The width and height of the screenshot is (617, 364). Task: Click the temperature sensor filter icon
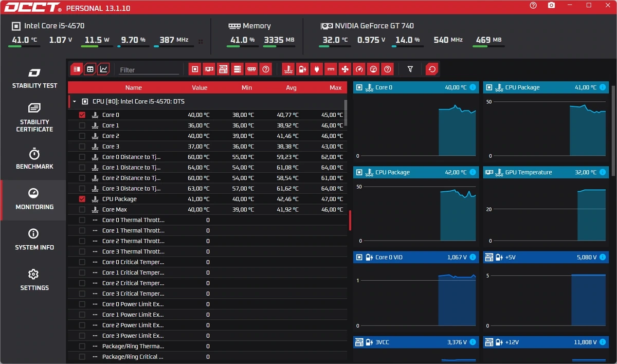tap(288, 69)
